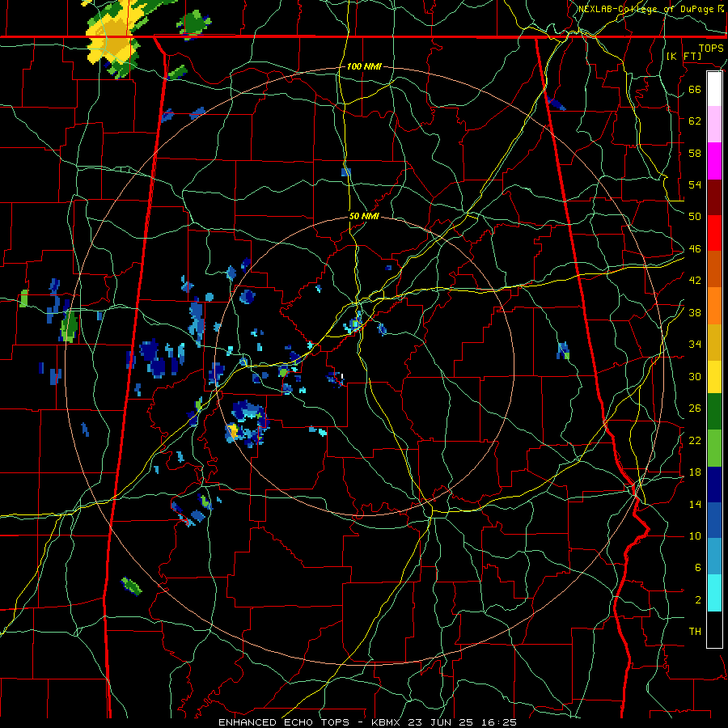Click the 2 legend value
This screenshot has height=728, width=728.
[x=697, y=600]
